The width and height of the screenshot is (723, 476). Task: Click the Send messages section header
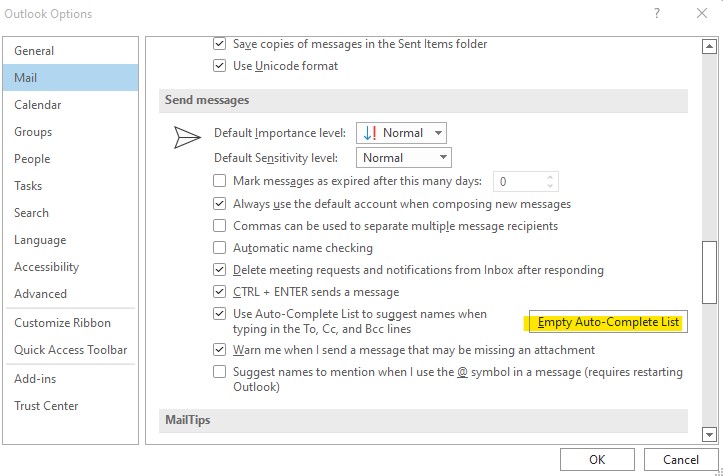coord(423,100)
